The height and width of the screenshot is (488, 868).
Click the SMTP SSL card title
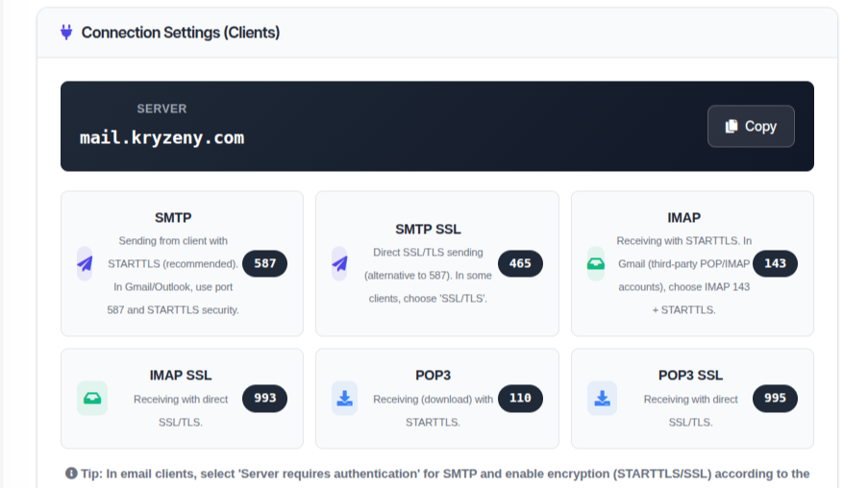pos(428,229)
